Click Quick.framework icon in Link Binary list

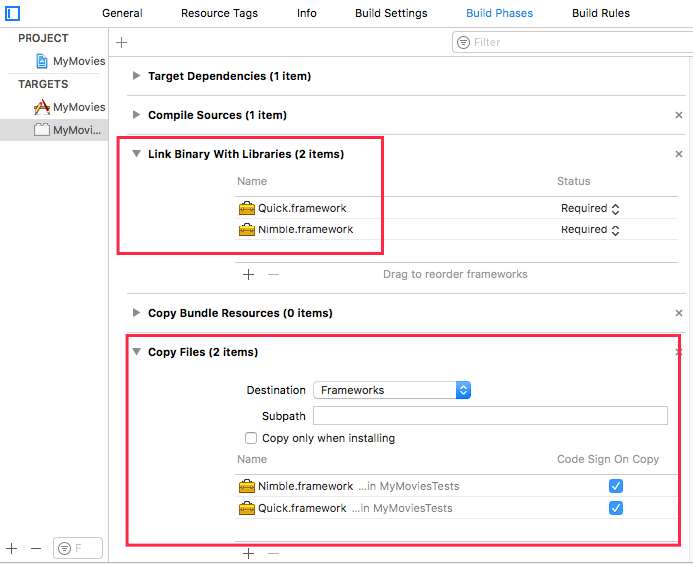coord(247,208)
